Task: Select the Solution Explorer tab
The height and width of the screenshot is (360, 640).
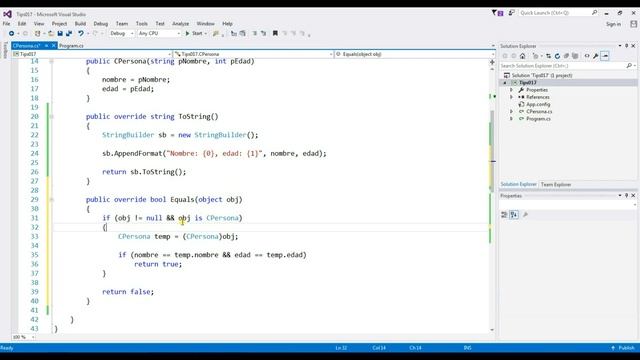Action: click(518, 184)
